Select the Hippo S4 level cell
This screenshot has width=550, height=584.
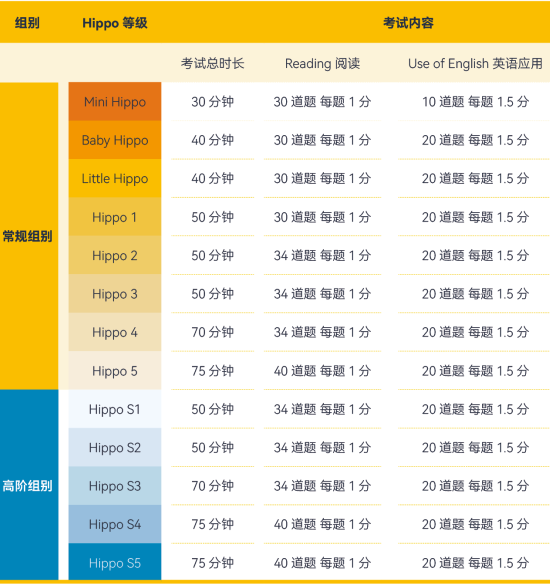coord(115,524)
